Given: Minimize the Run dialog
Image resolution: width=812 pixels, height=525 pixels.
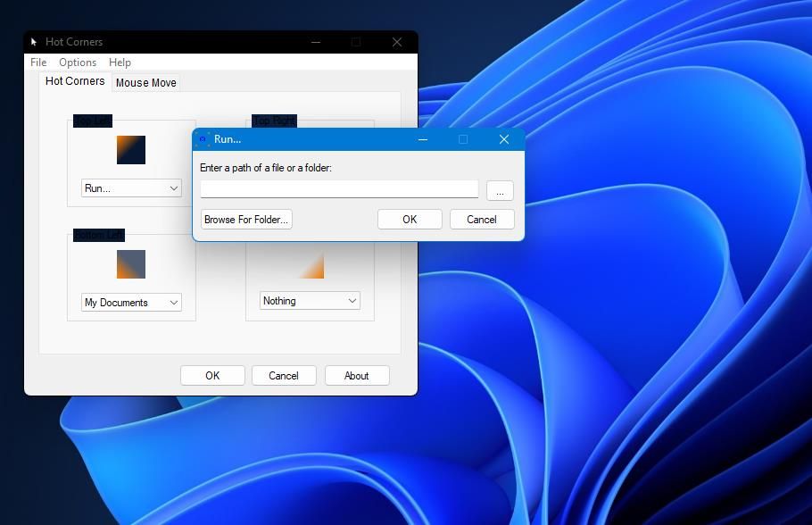Looking at the screenshot, I should 423,139.
